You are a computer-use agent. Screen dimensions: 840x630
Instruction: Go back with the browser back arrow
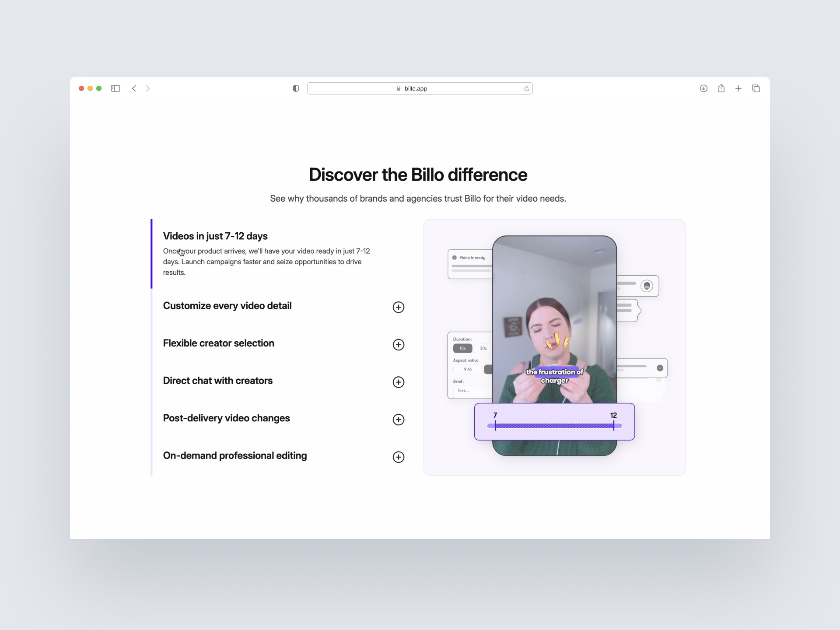tap(134, 88)
